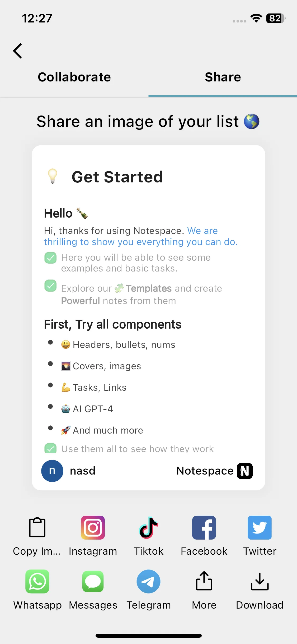Tap the nasd user avatar

[52, 471]
